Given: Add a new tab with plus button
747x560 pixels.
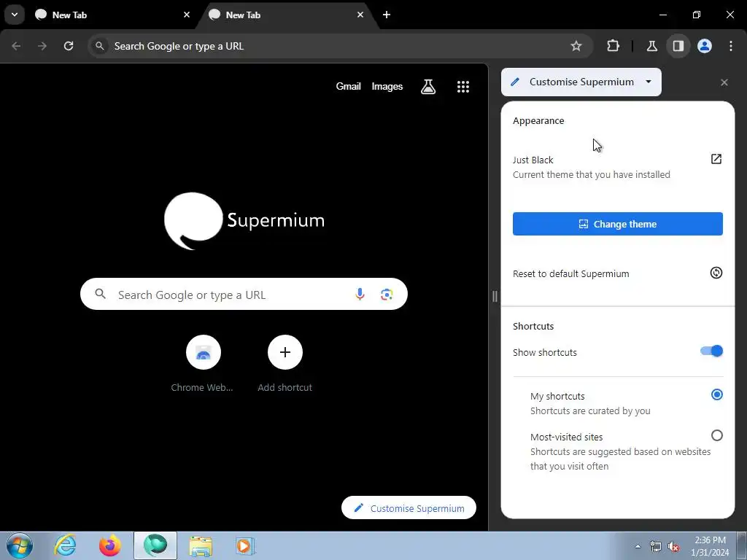Looking at the screenshot, I should pyautogui.click(x=387, y=15).
